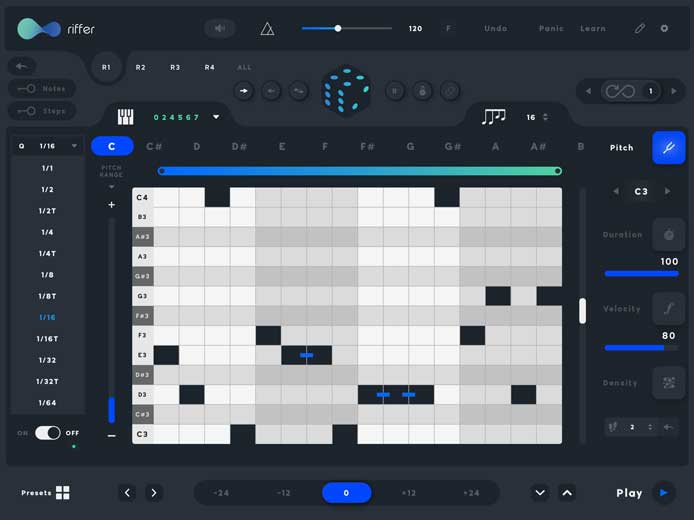694x520 pixels.
Task: Click the metronome triangle icon
Action: point(267,29)
